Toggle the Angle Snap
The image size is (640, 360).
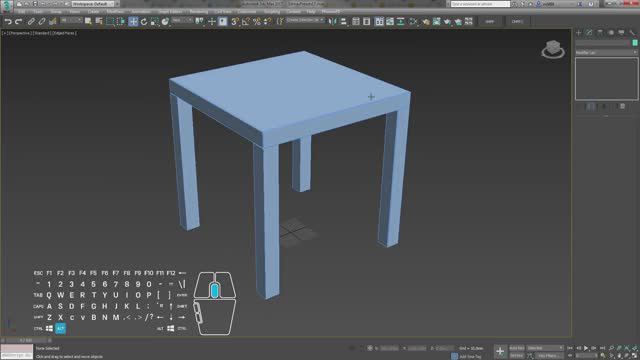(x=245, y=21)
